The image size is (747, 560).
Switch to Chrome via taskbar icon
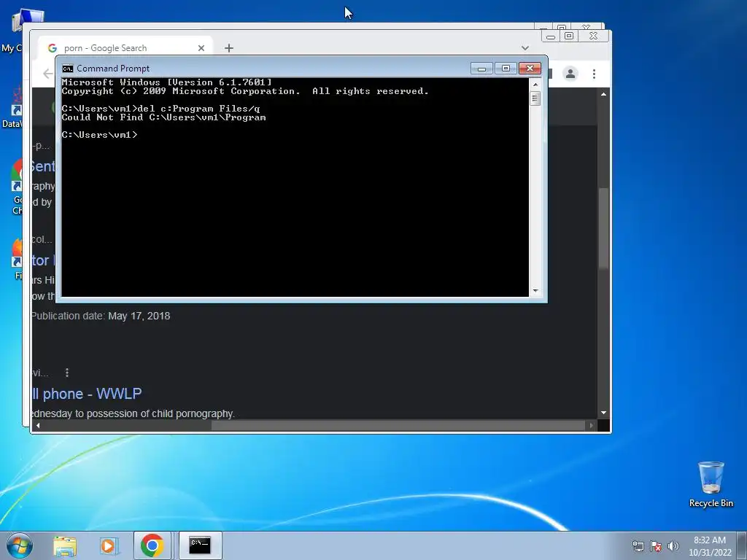click(x=152, y=545)
